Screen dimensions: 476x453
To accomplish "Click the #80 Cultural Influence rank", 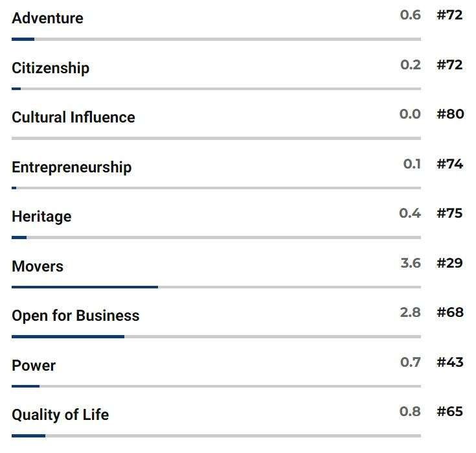I will (x=450, y=114).
